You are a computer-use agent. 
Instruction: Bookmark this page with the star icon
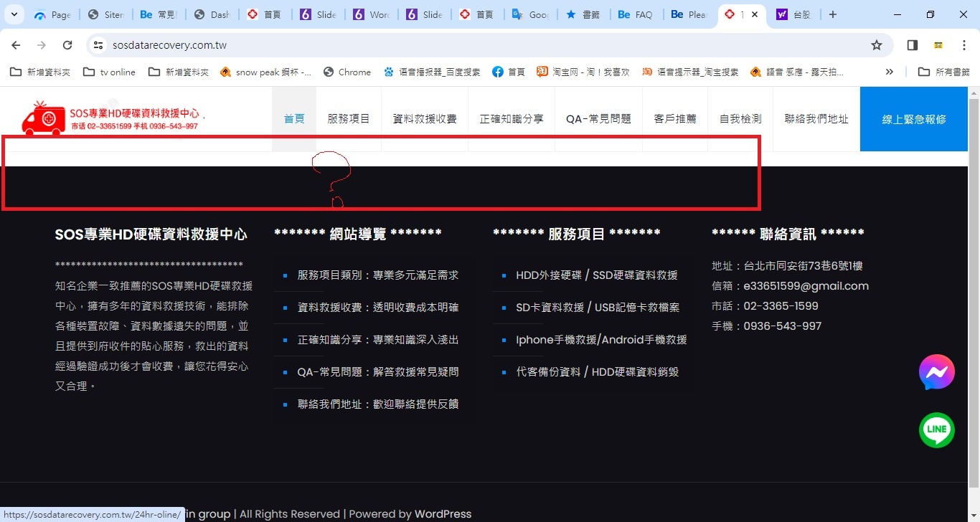877,45
